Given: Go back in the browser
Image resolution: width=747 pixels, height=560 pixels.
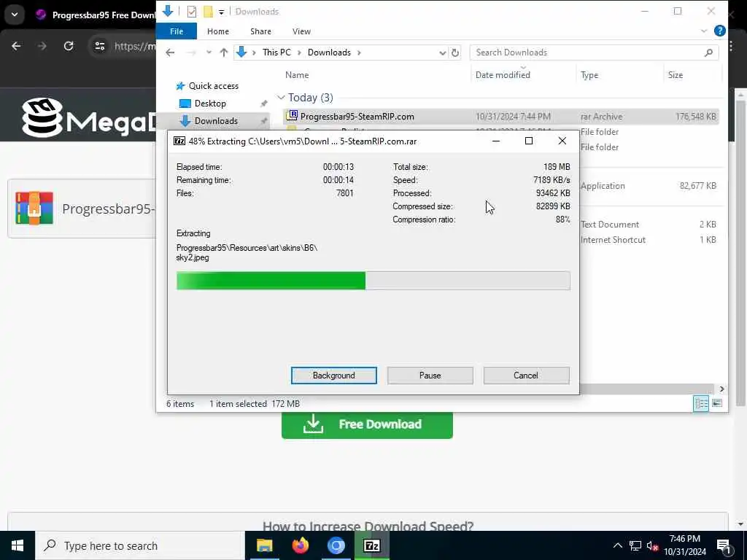Looking at the screenshot, I should tap(16, 46).
